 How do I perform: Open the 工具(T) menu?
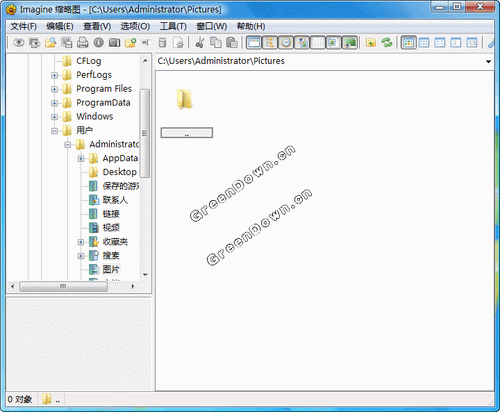173,26
